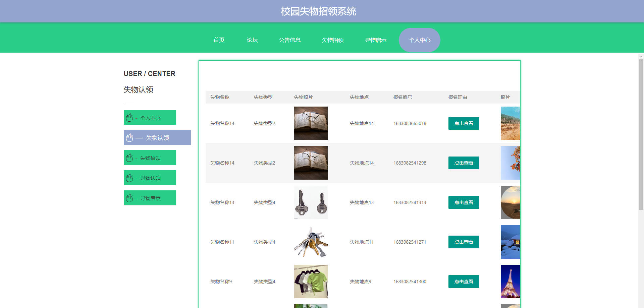
Task: Click flame icon beside 个人中心 sidebar item
Action: click(129, 118)
